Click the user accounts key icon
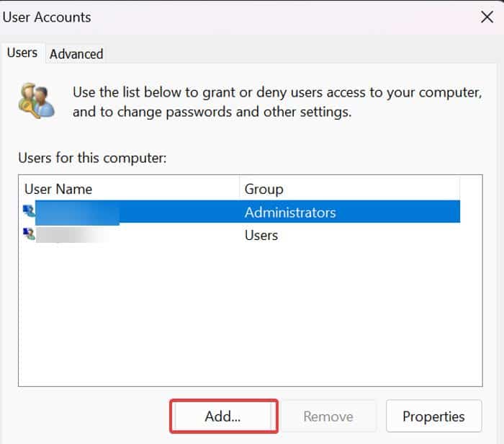Screen dimensions: 504x444 [x=36, y=101]
